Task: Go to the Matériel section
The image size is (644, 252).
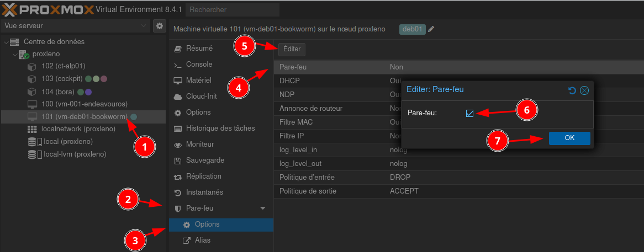Action: tap(198, 81)
